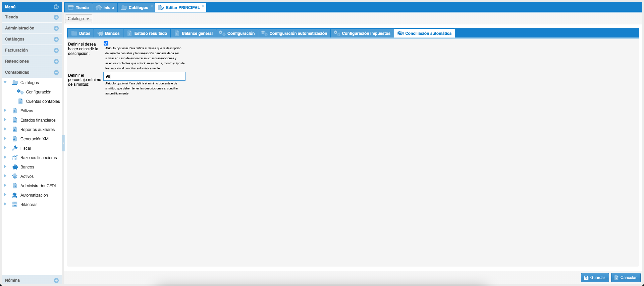Click the Bancos piggy bank icon in sidebar
This screenshot has width=644, height=286.
15,167
